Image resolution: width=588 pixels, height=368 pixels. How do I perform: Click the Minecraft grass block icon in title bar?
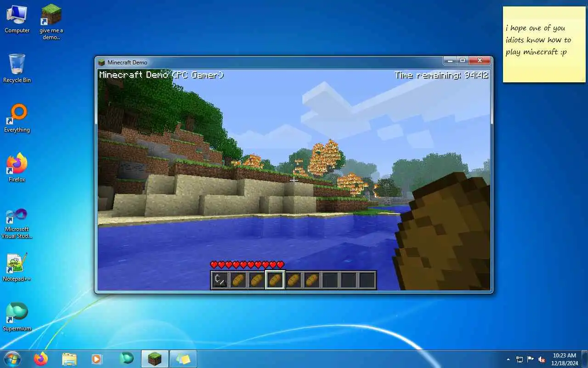click(102, 62)
